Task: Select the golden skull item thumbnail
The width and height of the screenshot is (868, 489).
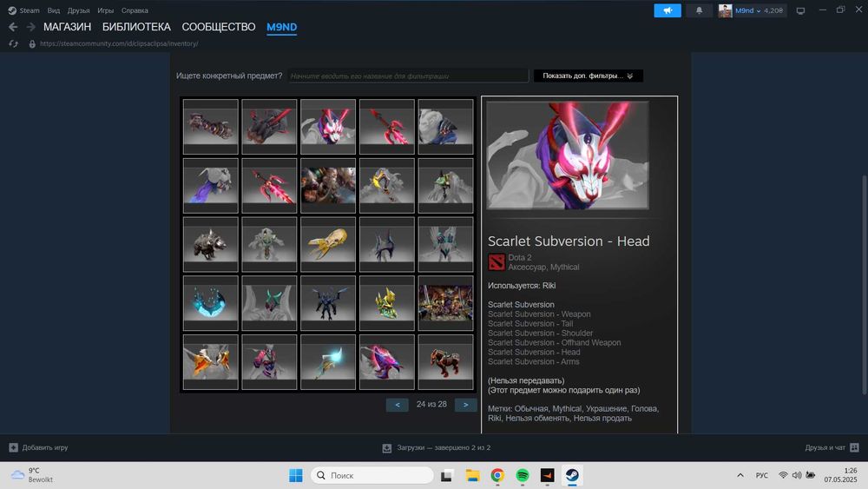Action: pos(328,244)
